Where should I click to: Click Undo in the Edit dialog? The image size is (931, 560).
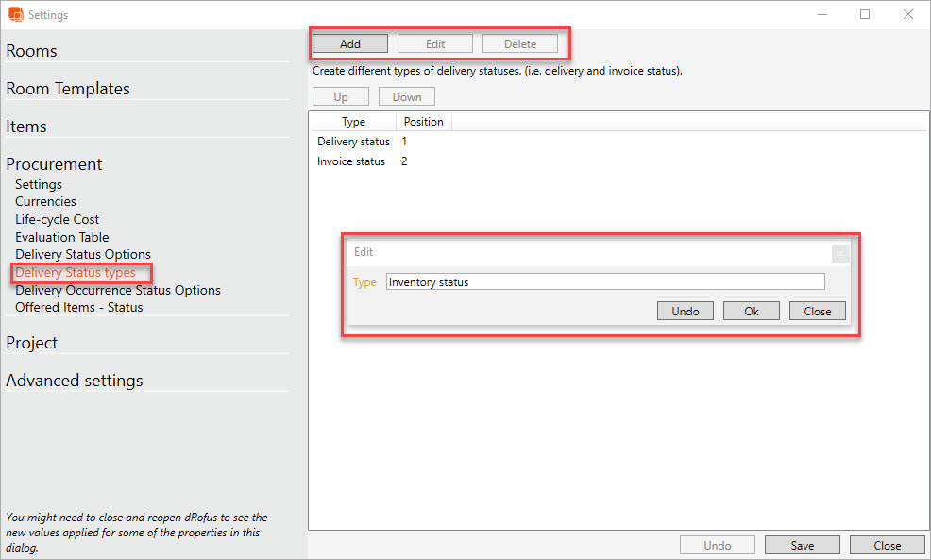(686, 311)
